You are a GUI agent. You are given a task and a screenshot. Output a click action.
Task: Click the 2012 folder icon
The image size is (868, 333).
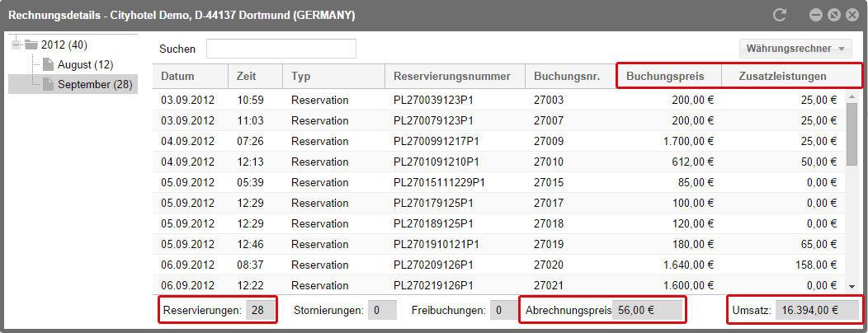point(31,45)
